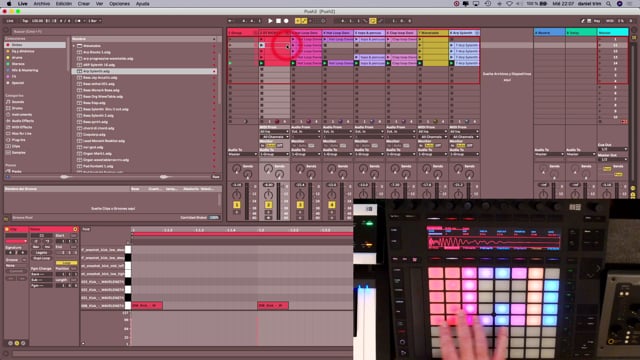Click the Commit groove button

coord(16,271)
